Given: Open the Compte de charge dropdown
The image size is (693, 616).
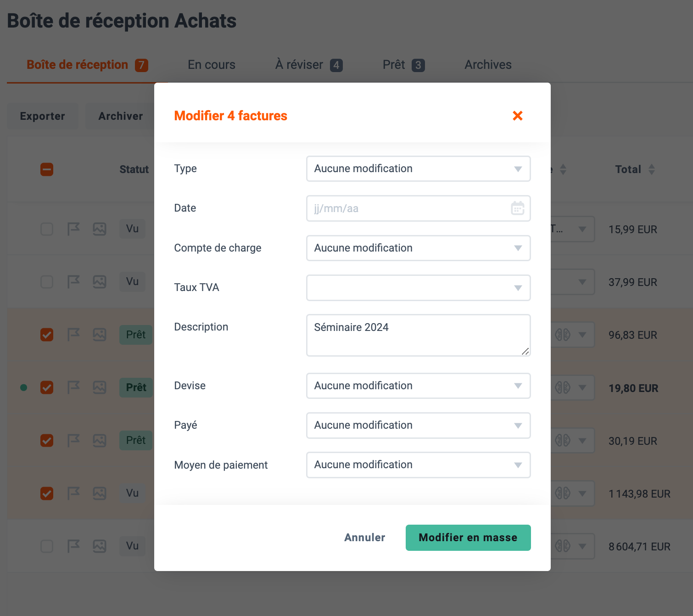Looking at the screenshot, I should click(419, 248).
